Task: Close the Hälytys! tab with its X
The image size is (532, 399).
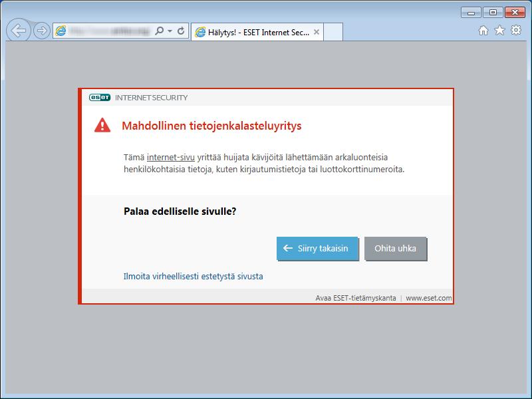Action: point(317,32)
